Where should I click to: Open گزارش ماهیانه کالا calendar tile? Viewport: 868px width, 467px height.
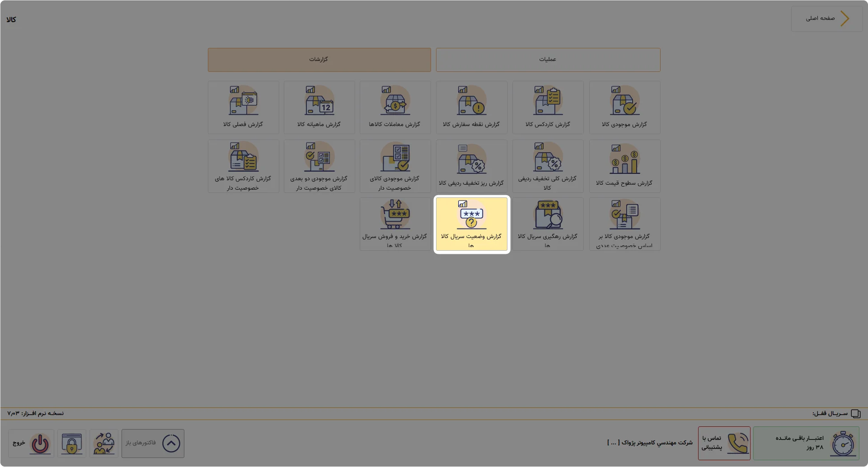click(319, 107)
